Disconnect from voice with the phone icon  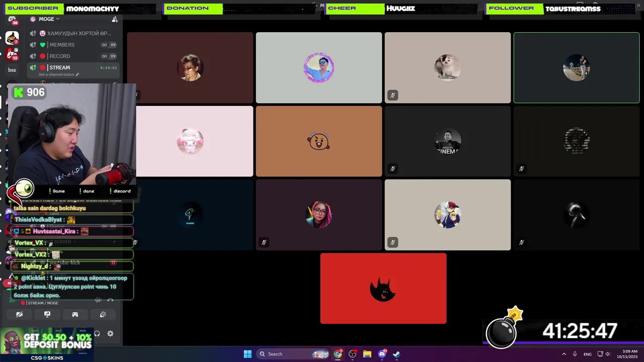click(110, 300)
